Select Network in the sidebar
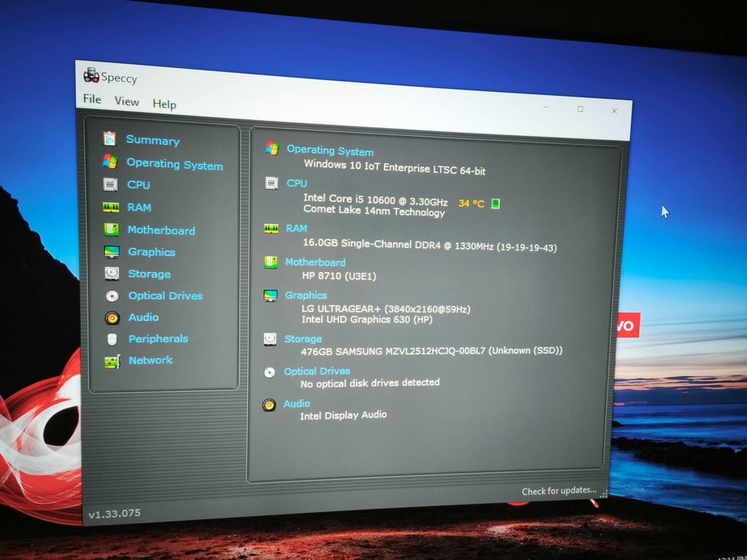Image resolution: width=747 pixels, height=560 pixels. click(x=151, y=360)
